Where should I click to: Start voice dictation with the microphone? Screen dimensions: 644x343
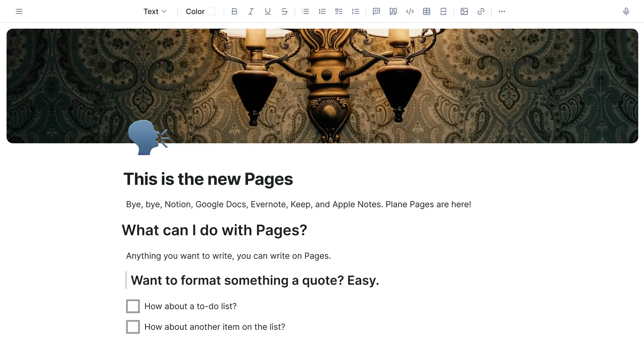pyautogui.click(x=626, y=11)
